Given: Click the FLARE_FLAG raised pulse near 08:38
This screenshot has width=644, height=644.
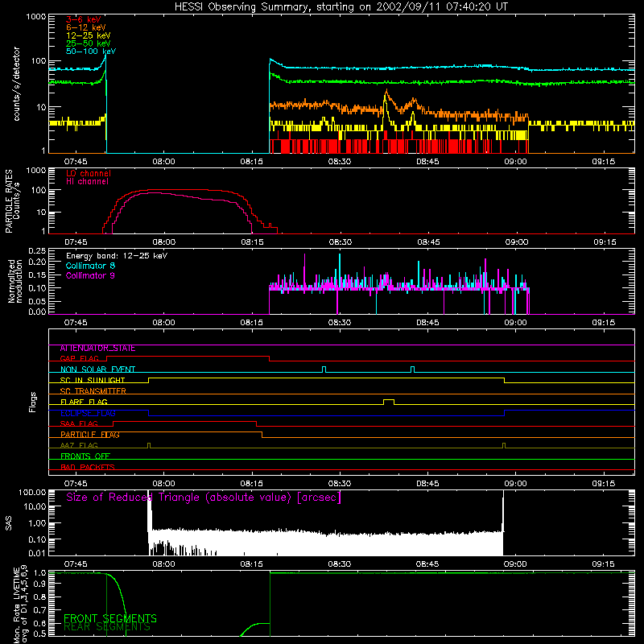Looking at the screenshot, I should click(389, 401).
